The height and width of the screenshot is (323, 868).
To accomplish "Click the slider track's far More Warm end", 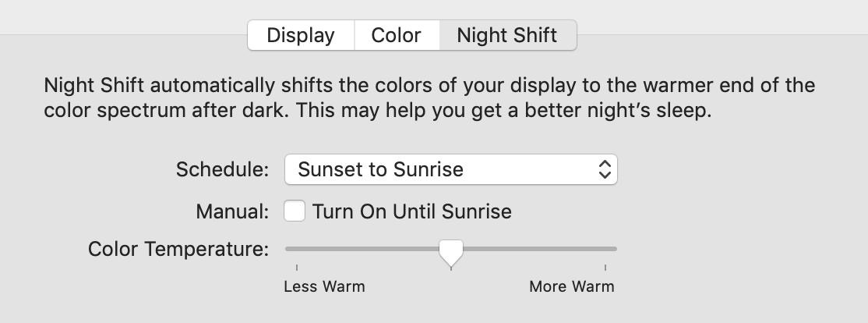I will [x=613, y=249].
